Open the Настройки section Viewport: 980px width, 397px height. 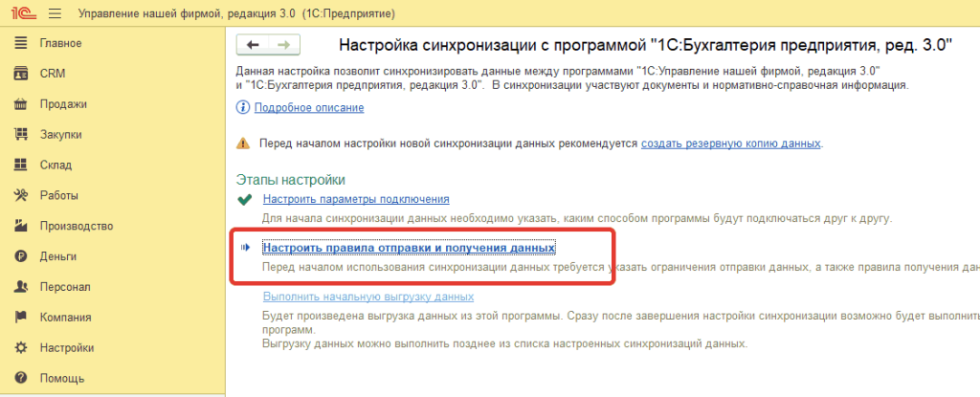[x=67, y=347]
